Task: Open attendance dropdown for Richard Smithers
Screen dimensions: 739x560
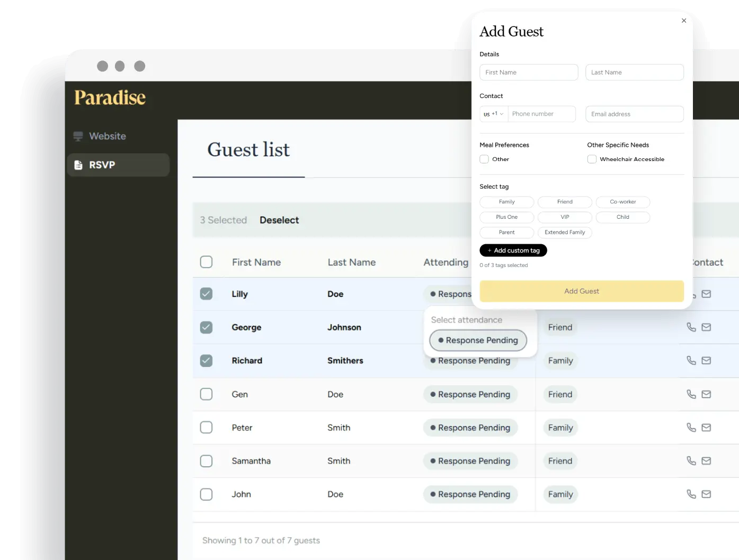Action: point(470,361)
